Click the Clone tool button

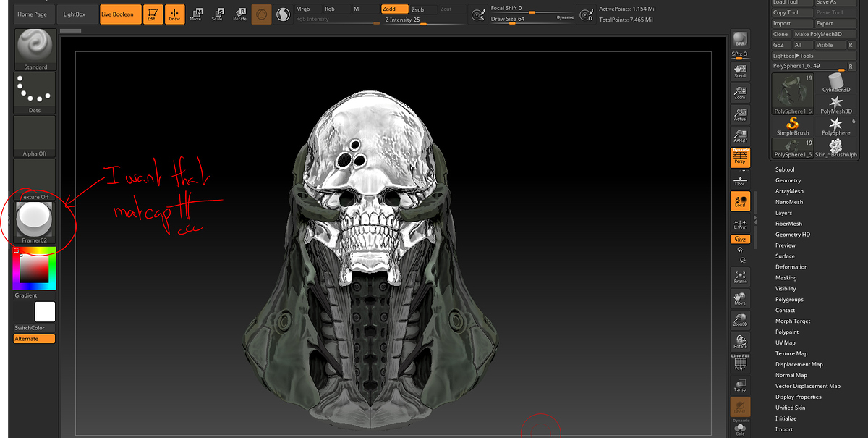pos(780,34)
